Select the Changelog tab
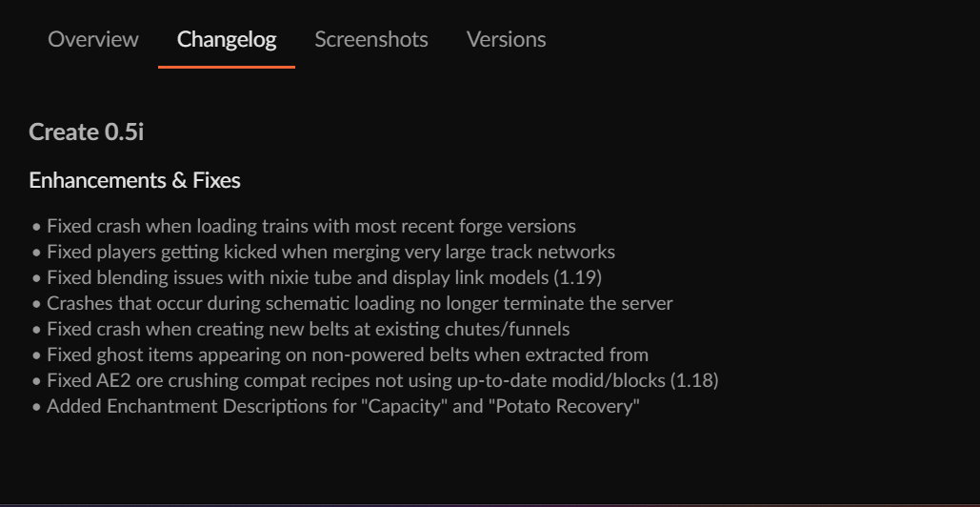The image size is (980, 507). tap(227, 39)
